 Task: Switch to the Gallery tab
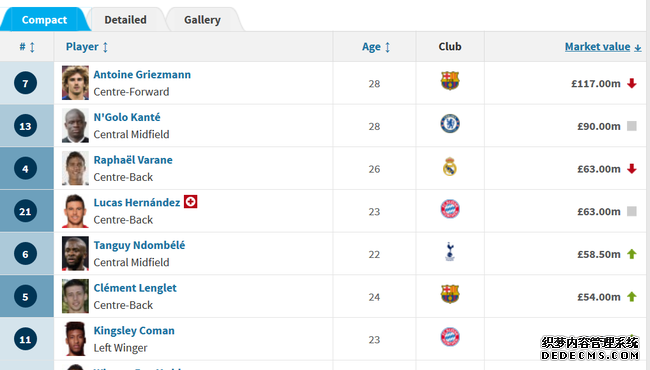[202, 20]
